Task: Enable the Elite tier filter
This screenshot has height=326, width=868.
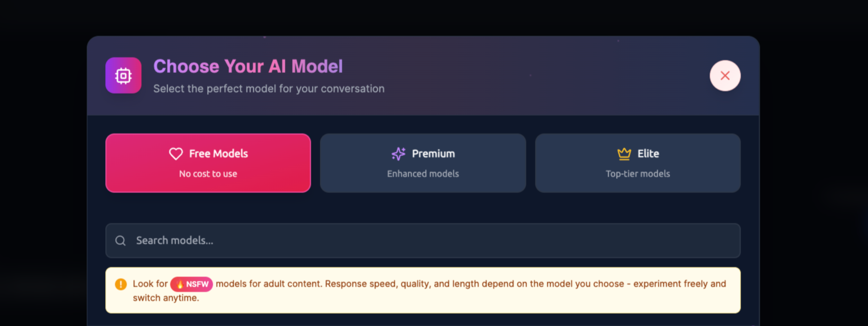Action: (x=637, y=163)
